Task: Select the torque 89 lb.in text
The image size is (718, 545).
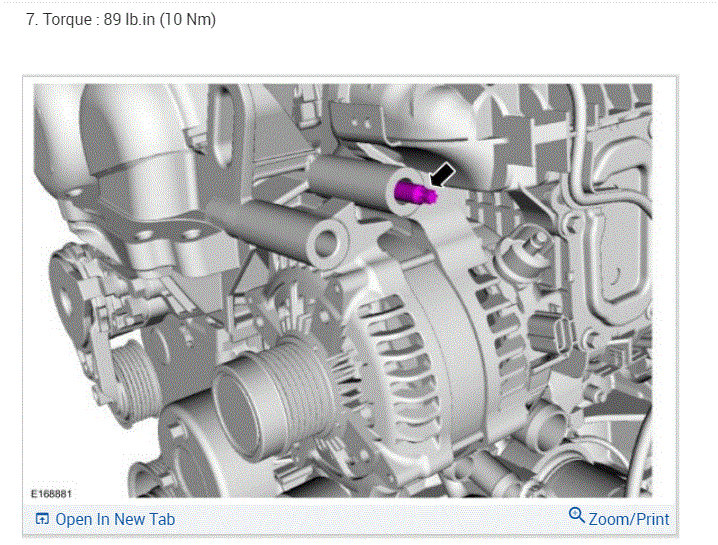Action: coord(121,20)
